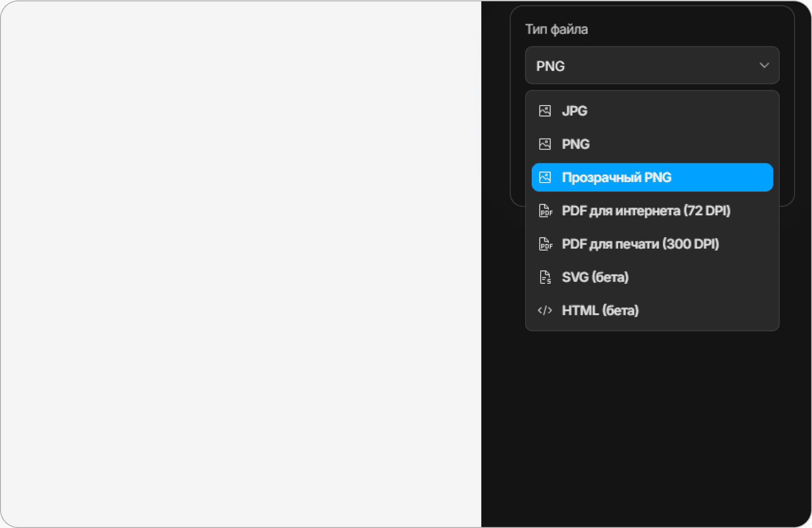This screenshot has height=528, width=812.
Task: Choose SVG (бета) format
Action: (x=652, y=277)
